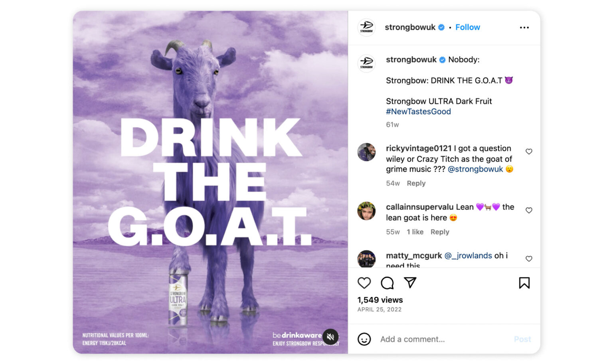Click the Add a comment field
The image size is (613, 364).
(439, 339)
